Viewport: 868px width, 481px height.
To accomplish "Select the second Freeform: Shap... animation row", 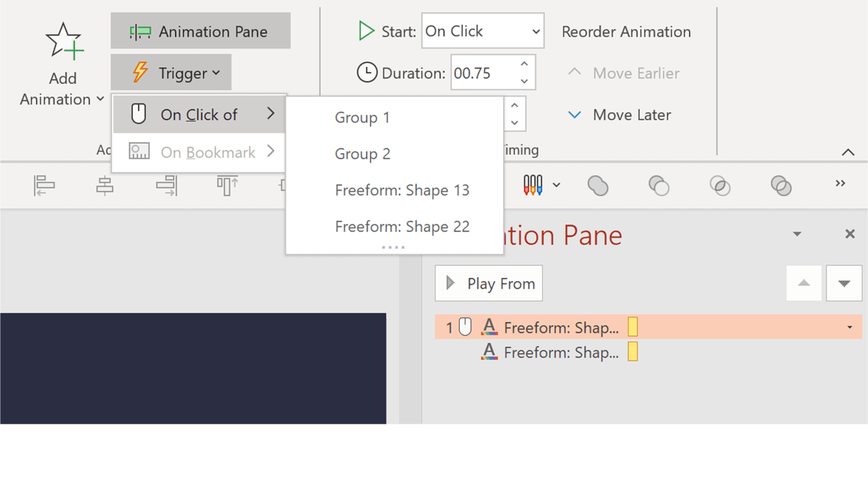I will [649, 352].
